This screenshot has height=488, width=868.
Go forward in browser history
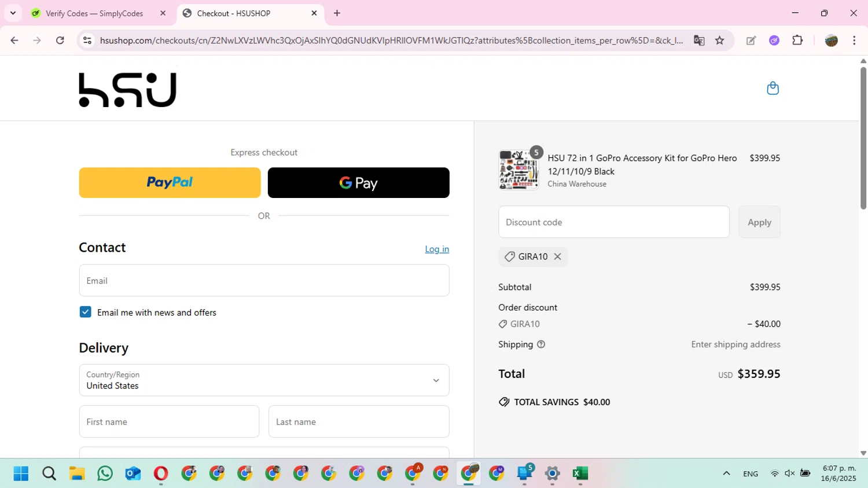37,41
